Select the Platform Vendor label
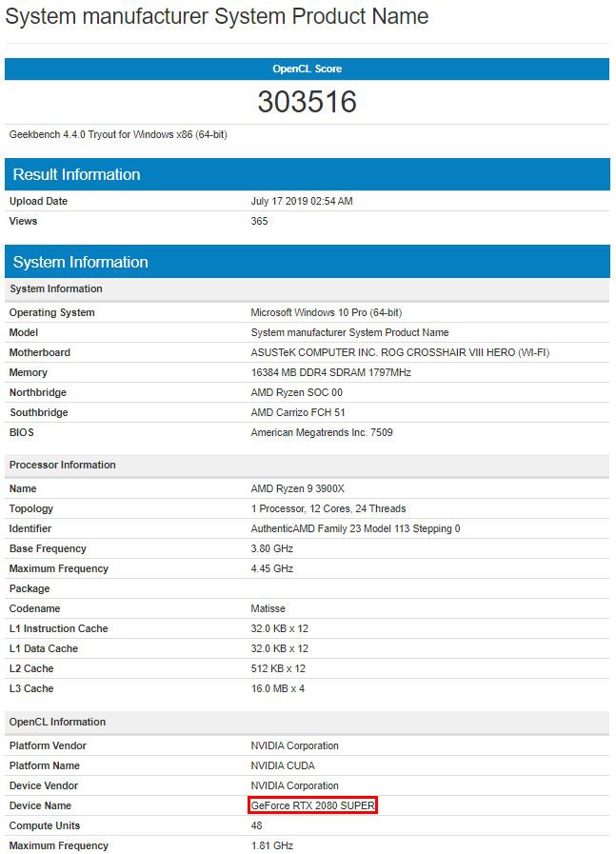The image size is (616, 854). coord(48,745)
